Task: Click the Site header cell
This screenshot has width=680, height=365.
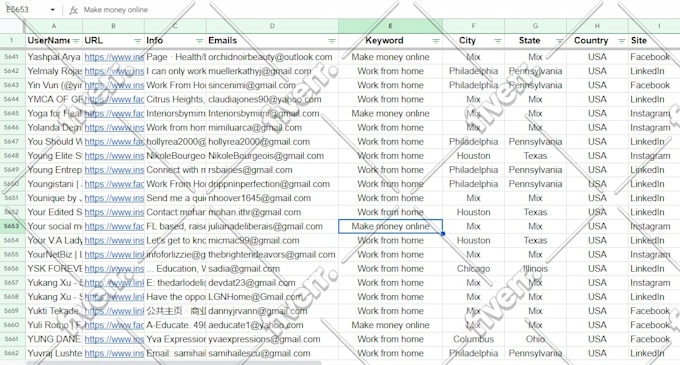Action: coord(654,41)
